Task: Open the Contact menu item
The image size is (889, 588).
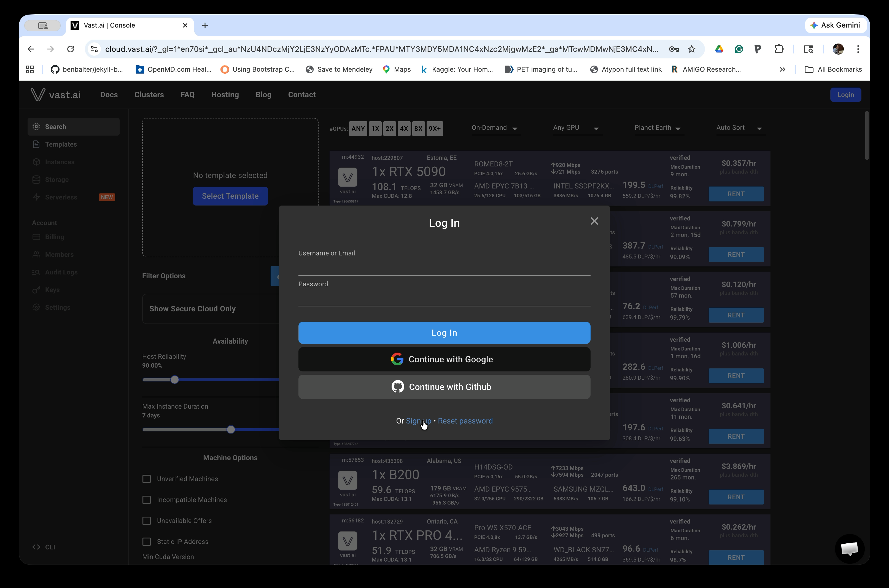Action: tap(301, 95)
